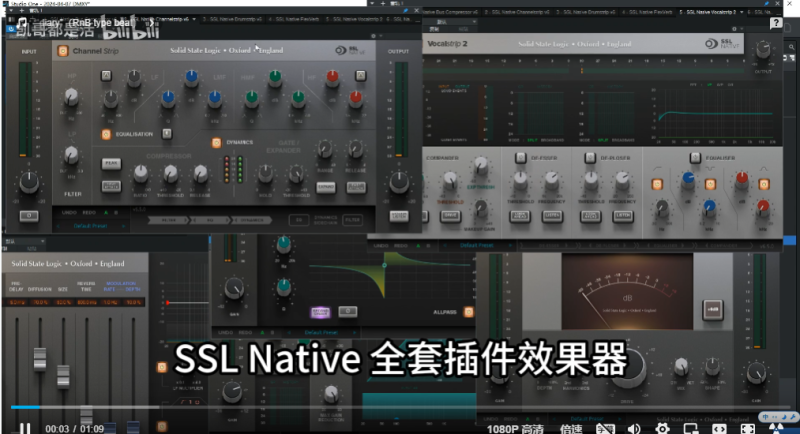Click Vocalstrip 2 OUTPUT knob
This screenshot has width=800, height=434.
click(763, 49)
